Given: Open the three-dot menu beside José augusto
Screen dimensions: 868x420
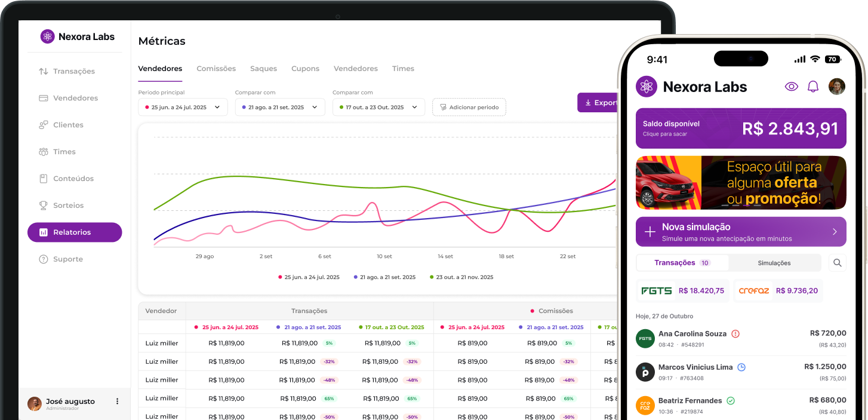Looking at the screenshot, I should coord(117,401).
